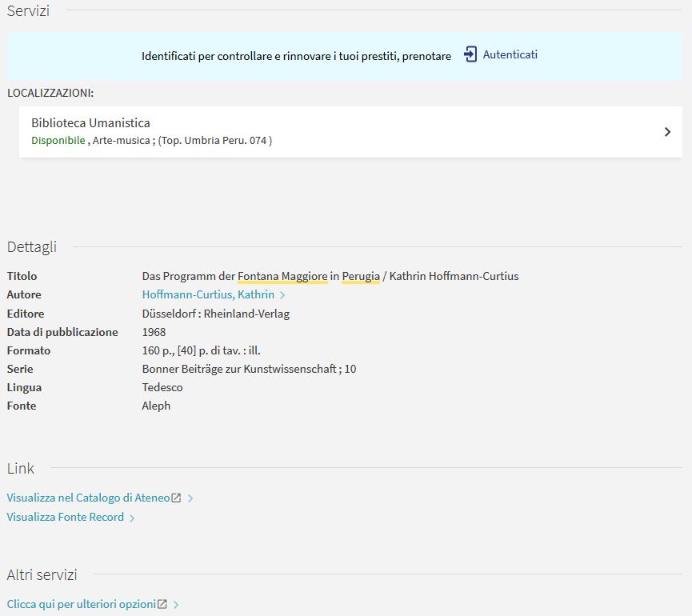Screen dimensions: 692x616
Task: Open author Hoffmann-Curtius, Kathrin link
Action: [208, 294]
